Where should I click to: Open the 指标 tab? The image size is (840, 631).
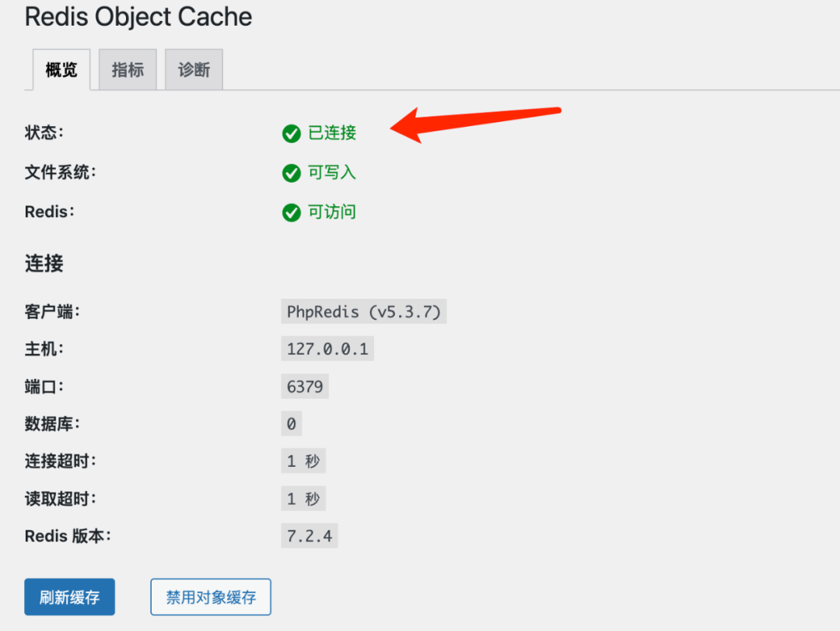pos(128,70)
